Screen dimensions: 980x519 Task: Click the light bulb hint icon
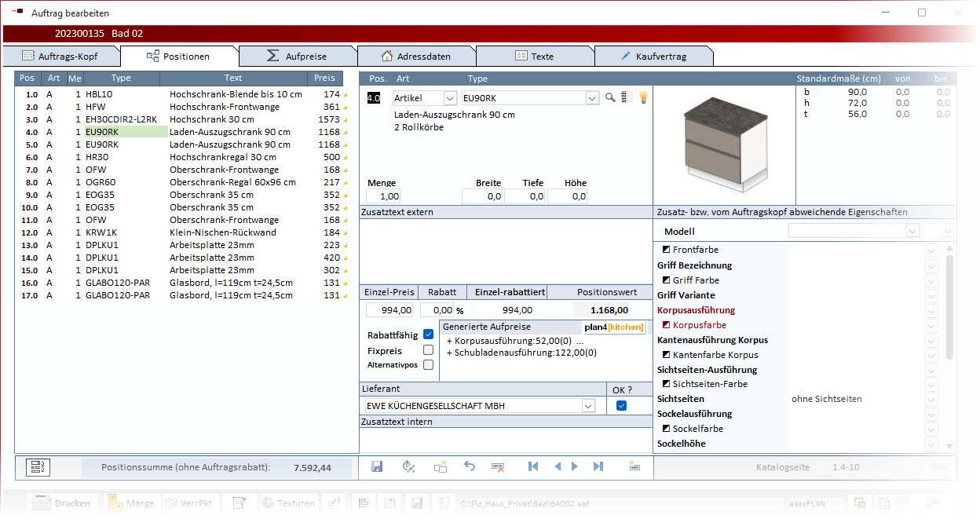642,98
